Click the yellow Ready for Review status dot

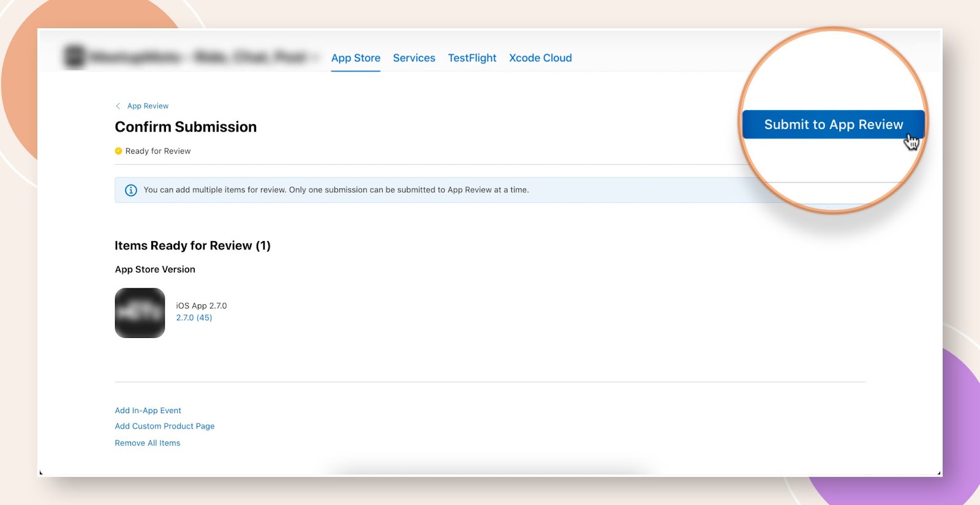click(x=118, y=151)
